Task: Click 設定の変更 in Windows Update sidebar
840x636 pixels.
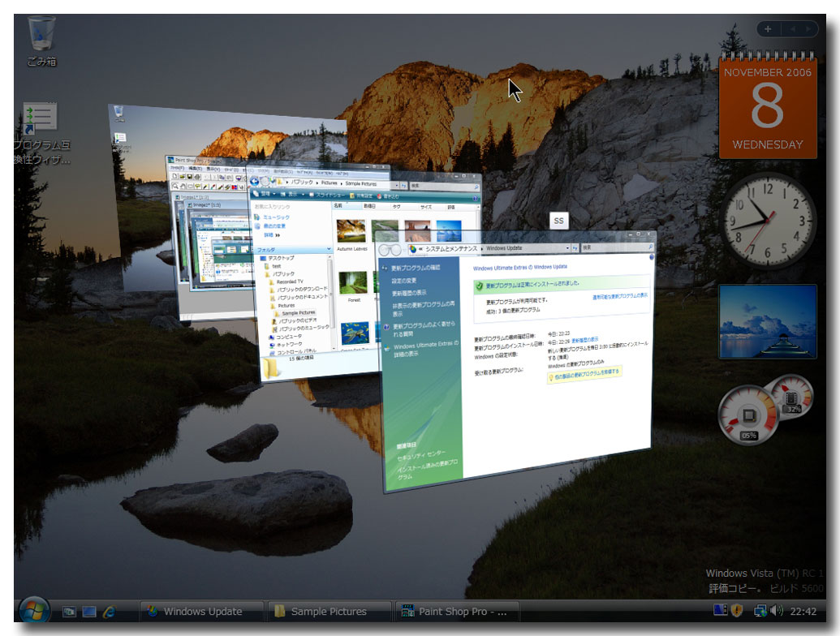Action: pyautogui.click(x=404, y=281)
